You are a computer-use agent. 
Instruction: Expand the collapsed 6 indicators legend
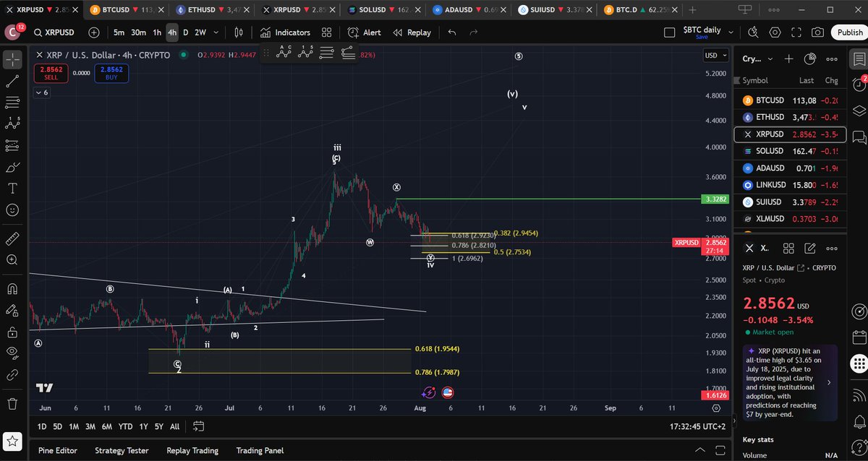[x=41, y=92]
